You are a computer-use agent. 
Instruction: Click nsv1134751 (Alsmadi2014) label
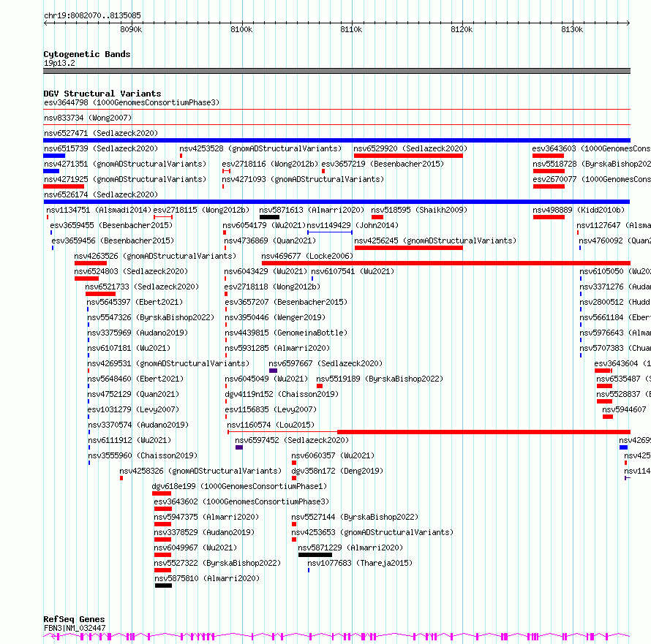click(99, 210)
